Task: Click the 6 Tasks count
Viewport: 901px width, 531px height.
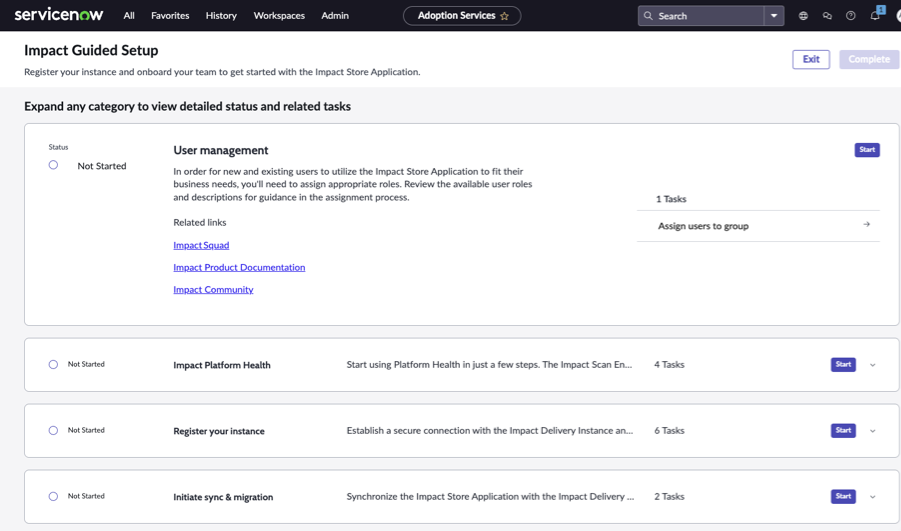Action: 669,431
